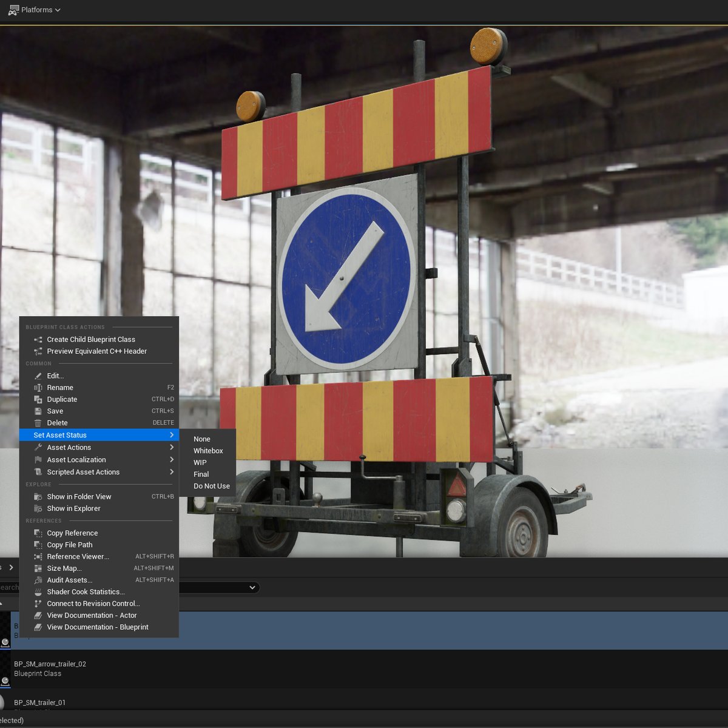728x728 pixels.
Task: Click the Show in Folder View icon
Action: (x=38, y=497)
